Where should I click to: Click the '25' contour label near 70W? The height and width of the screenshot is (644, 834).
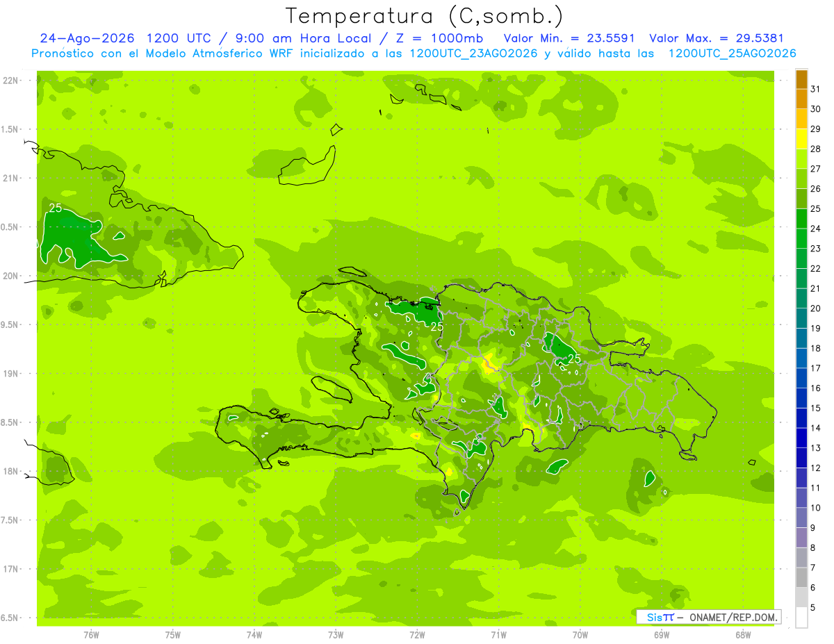[x=574, y=358]
